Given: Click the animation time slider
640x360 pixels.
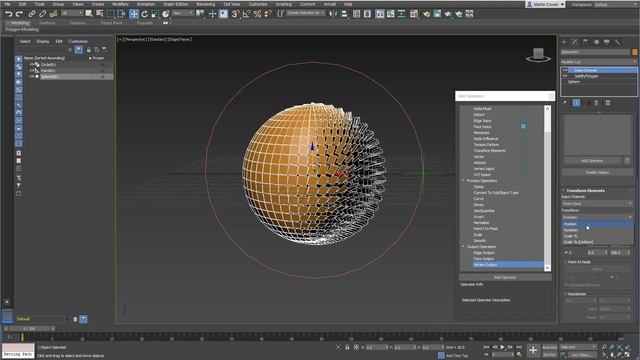Looking at the screenshot, I should pos(29,328).
